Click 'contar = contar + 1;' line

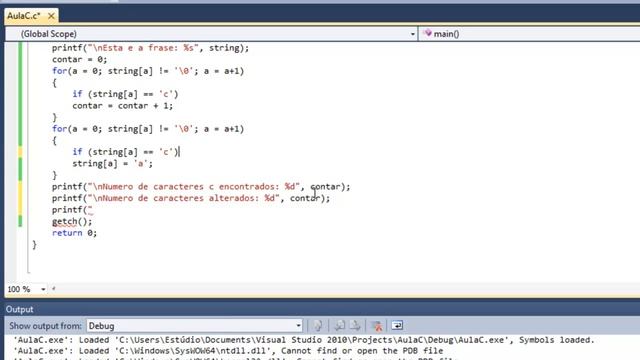point(122,106)
